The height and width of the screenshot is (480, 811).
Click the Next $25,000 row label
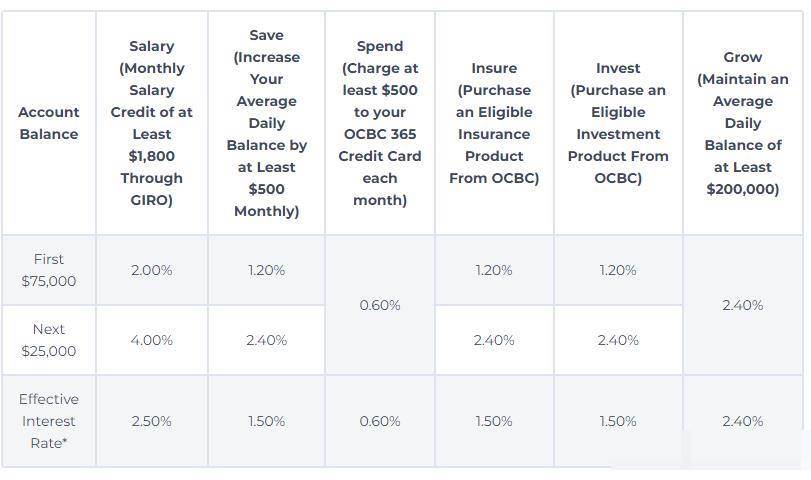(x=49, y=340)
